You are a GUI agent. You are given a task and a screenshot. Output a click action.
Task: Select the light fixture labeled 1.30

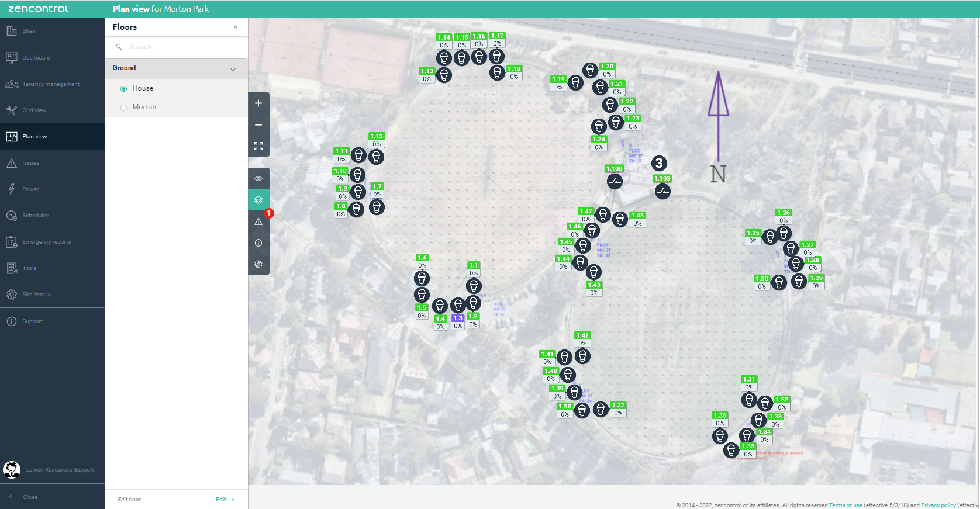779,283
